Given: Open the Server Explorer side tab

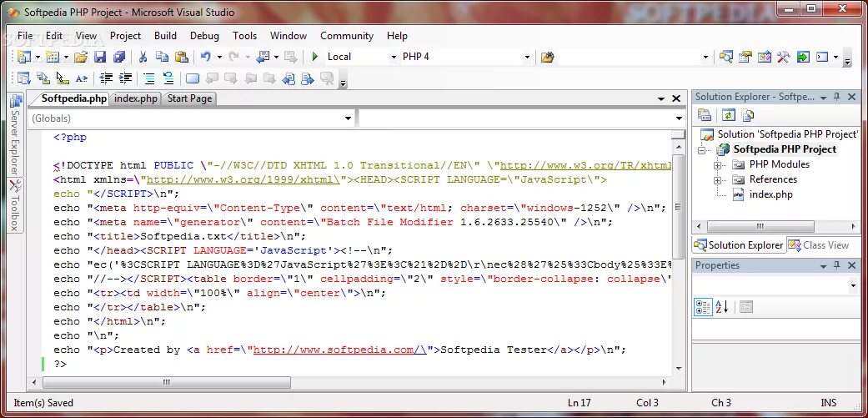Looking at the screenshot, I should [x=16, y=135].
